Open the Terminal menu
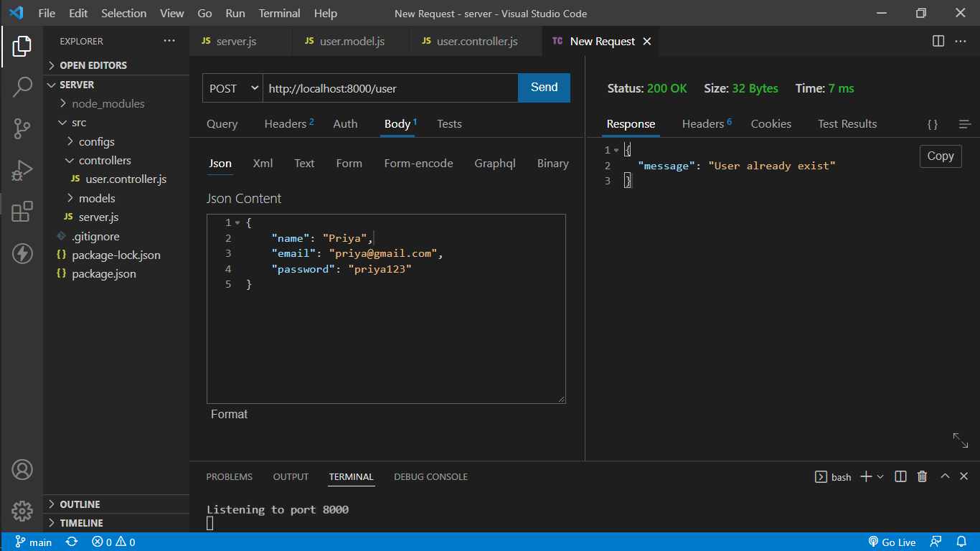980x551 pixels. 279,13
